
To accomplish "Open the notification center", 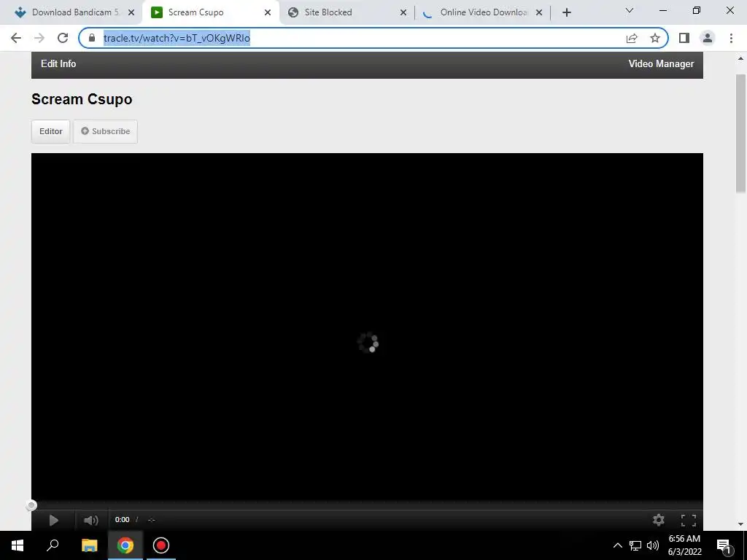I will point(724,546).
